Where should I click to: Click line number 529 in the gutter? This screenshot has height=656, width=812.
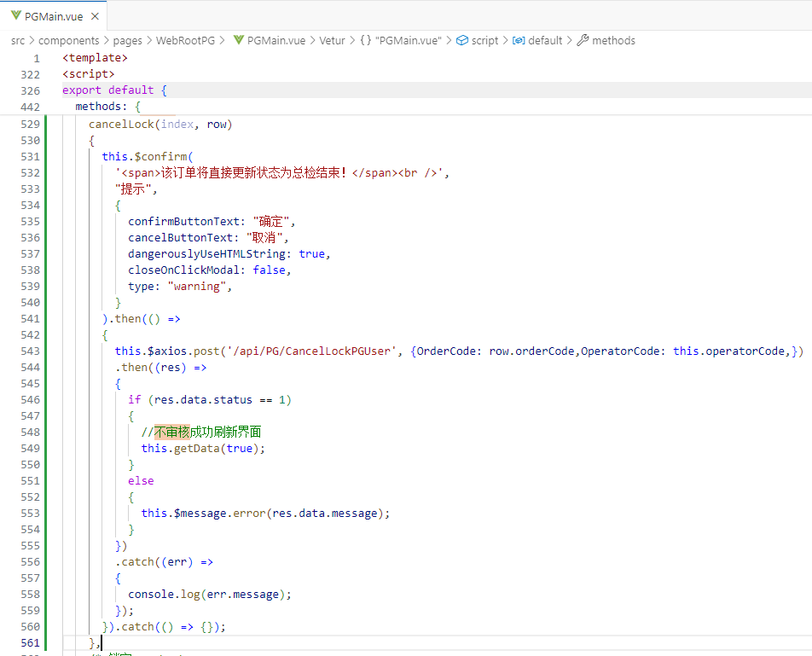(x=30, y=125)
